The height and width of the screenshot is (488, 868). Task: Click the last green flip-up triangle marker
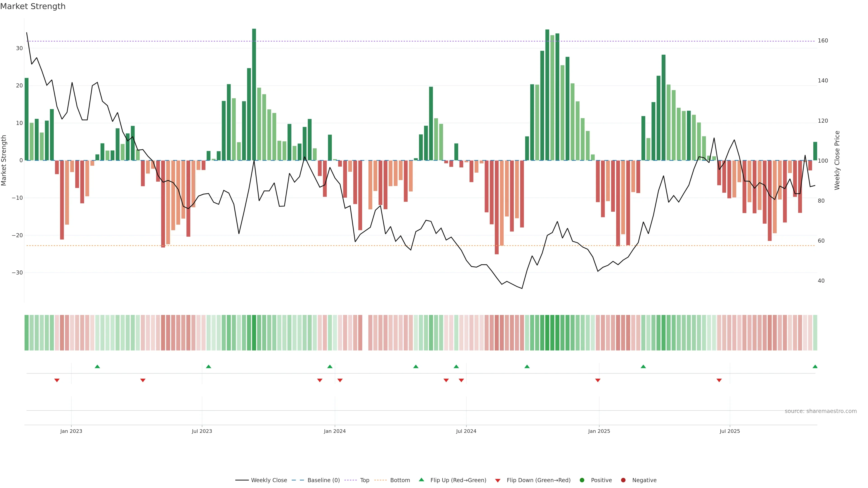815,366
